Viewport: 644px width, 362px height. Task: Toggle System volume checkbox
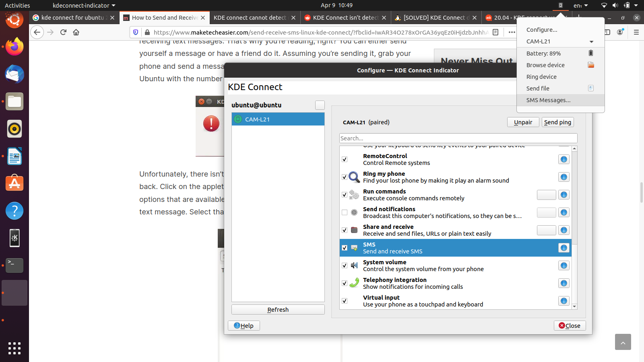(345, 265)
